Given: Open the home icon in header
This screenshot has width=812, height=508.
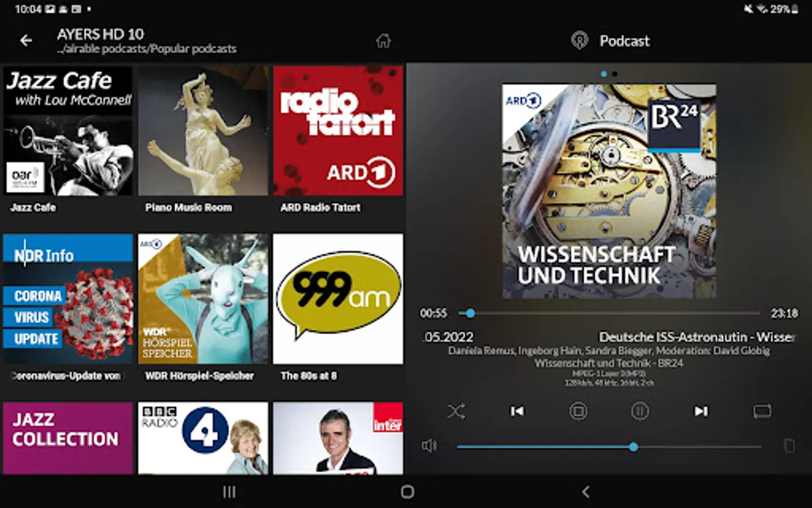Looking at the screenshot, I should pos(383,41).
